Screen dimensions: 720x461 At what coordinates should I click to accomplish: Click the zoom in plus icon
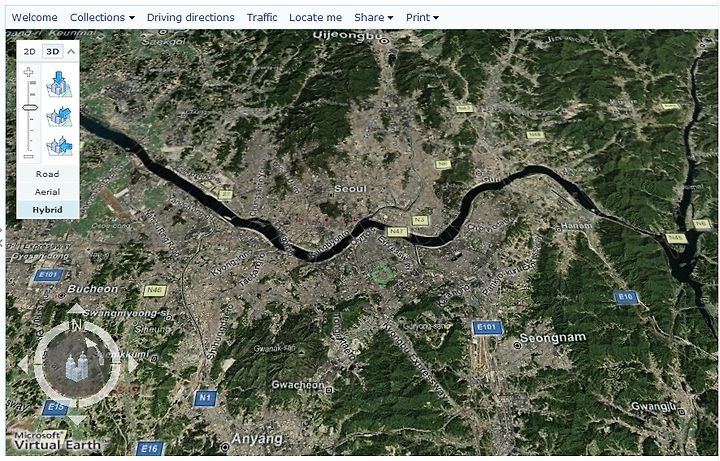29,72
